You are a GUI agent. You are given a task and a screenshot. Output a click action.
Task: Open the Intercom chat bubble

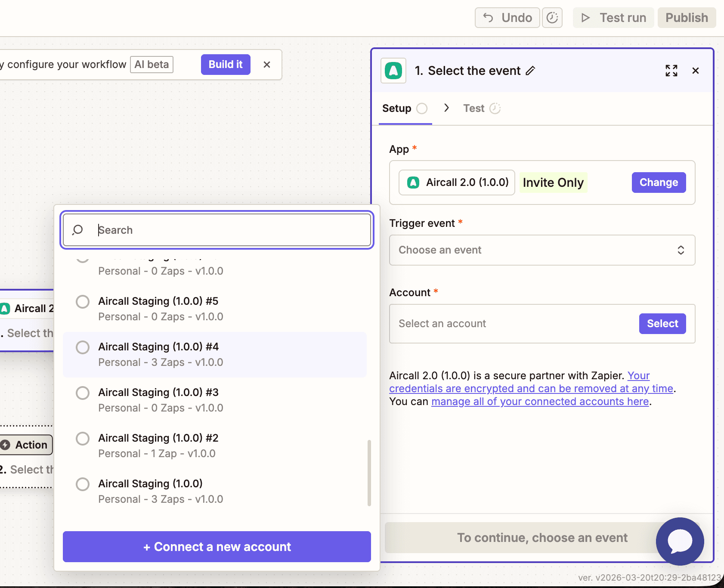coord(679,541)
